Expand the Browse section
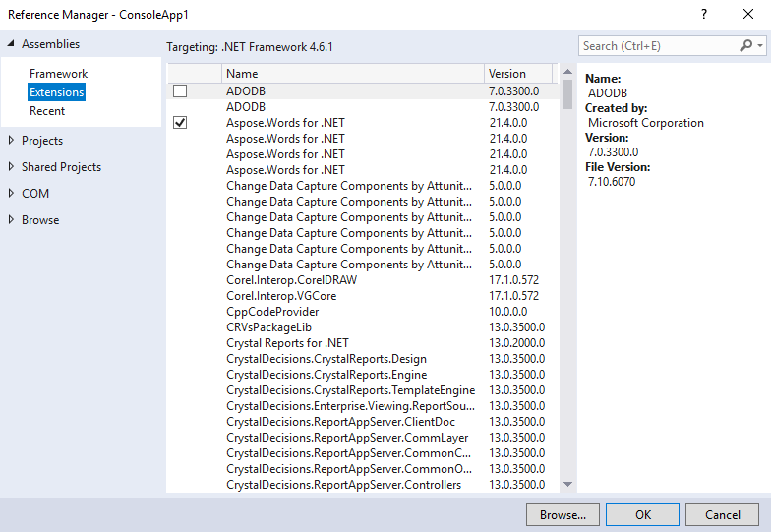The height and width of the screenshot is (532, 771). [11, 220]
